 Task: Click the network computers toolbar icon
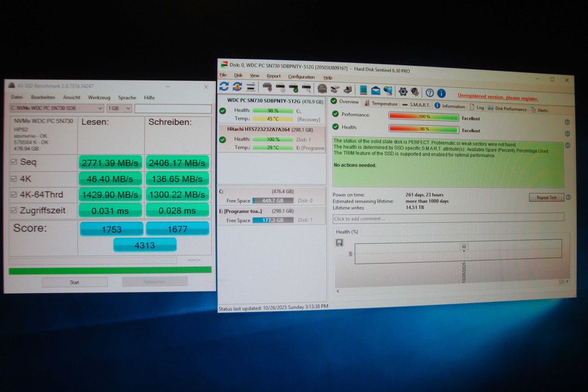388,91
